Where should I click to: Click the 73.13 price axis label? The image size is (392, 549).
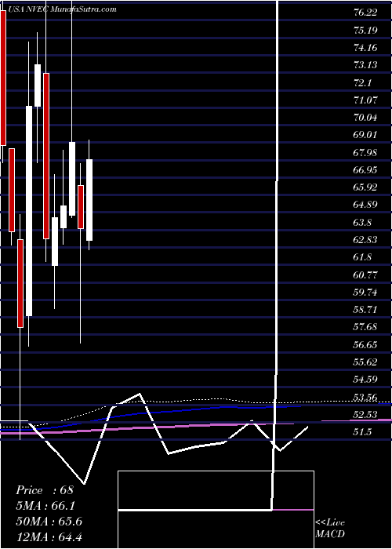click(x=365, y=65)
